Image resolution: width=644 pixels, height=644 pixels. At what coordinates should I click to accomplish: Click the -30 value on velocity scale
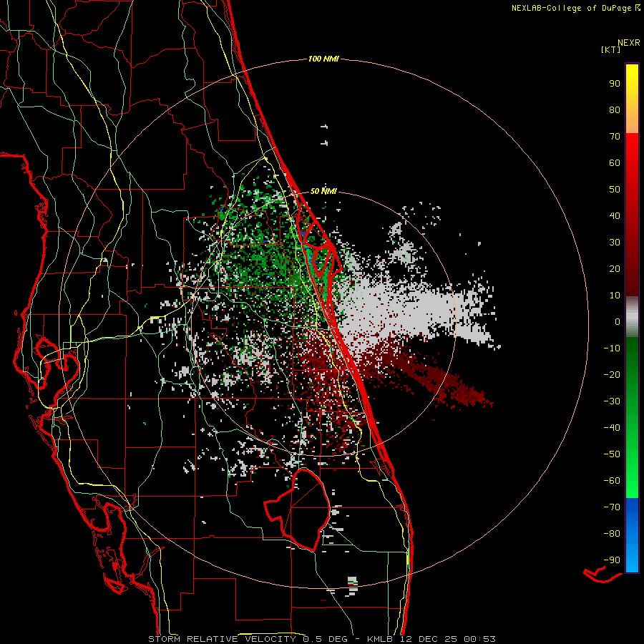click(x=612, y=401)
